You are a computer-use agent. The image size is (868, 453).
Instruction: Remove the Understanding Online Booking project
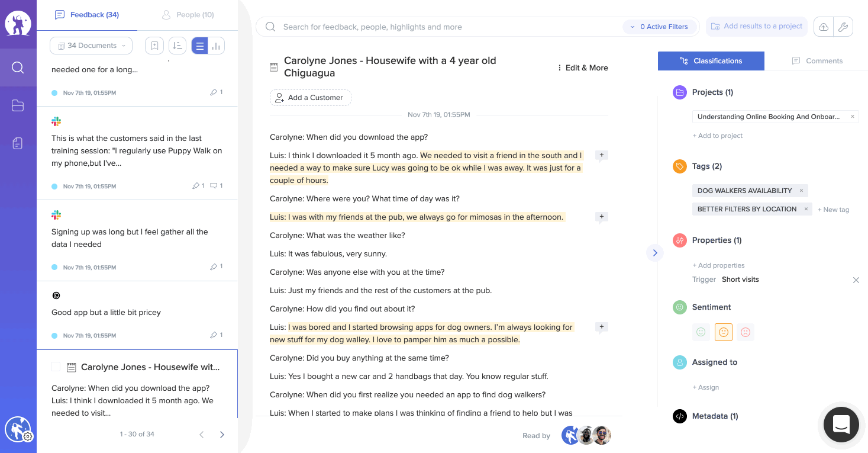pos(852,117)
